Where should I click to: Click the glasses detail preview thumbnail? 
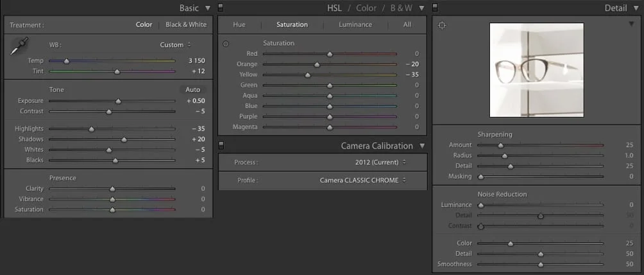pos(537,70)
